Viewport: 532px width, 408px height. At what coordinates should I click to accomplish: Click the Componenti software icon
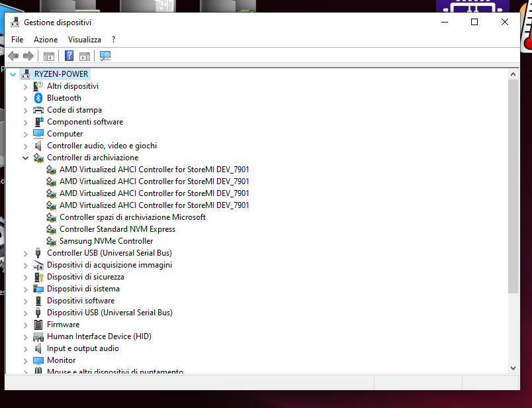[39, 122]
